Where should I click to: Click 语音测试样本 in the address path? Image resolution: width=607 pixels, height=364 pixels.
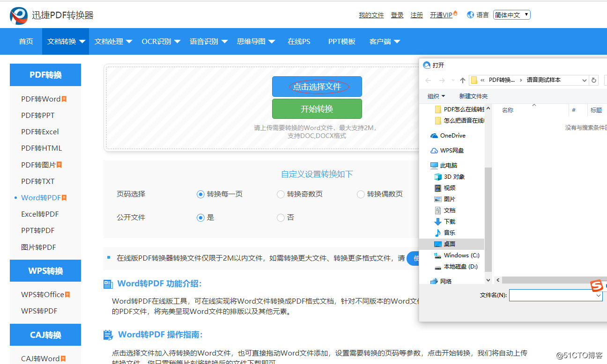point(543,80)
